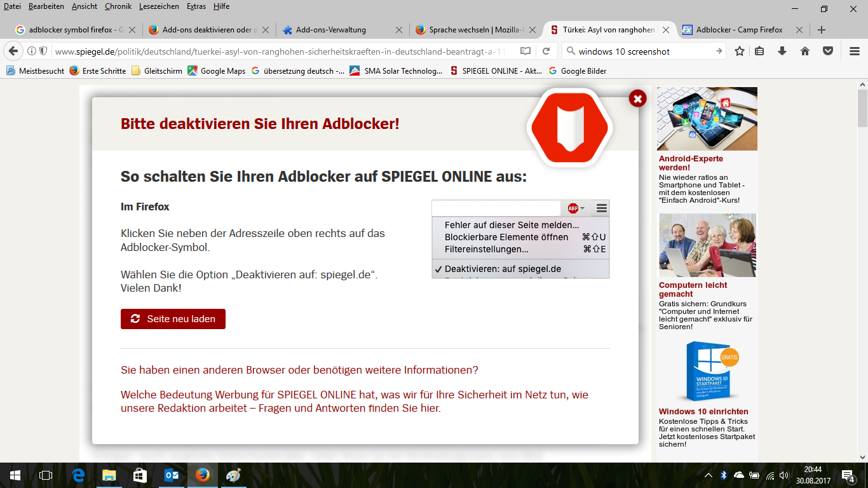Click the page scrollbar down arrow
Image resolution: width=868 pixels, height=488 pixels.
862,457
